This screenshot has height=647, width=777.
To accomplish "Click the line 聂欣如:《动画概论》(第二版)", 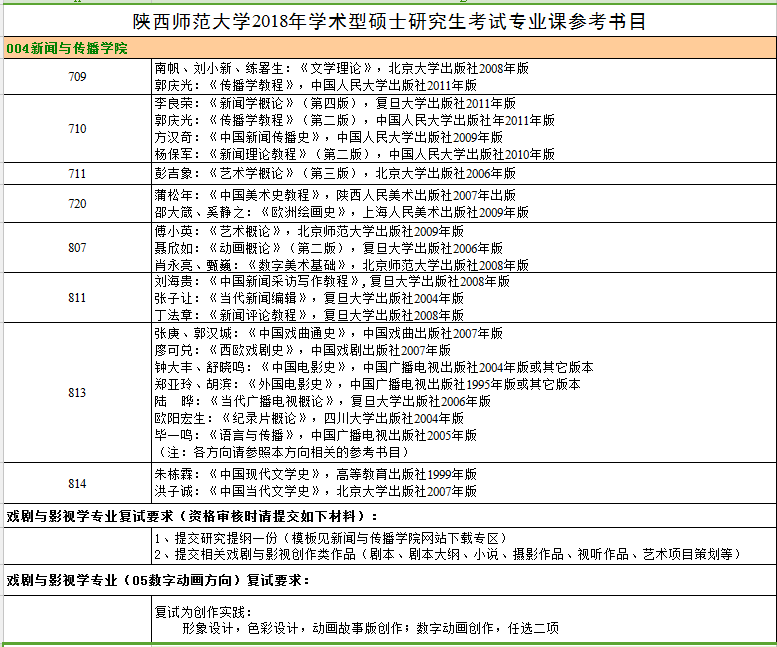I will 329,248.
